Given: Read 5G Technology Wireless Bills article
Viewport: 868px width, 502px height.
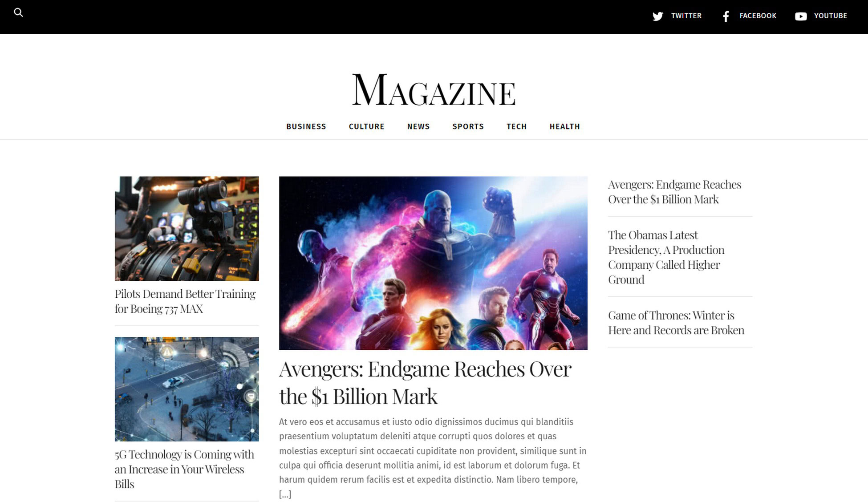Looking at the screenshot, I should pyautogui.click(x=184, y=469).
